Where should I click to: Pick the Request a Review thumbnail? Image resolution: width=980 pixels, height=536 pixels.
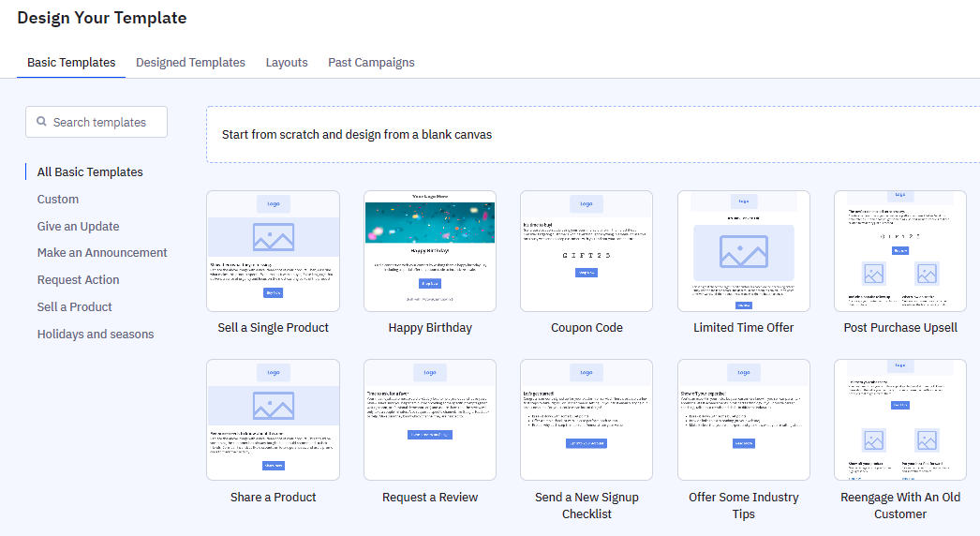(430, 420)
